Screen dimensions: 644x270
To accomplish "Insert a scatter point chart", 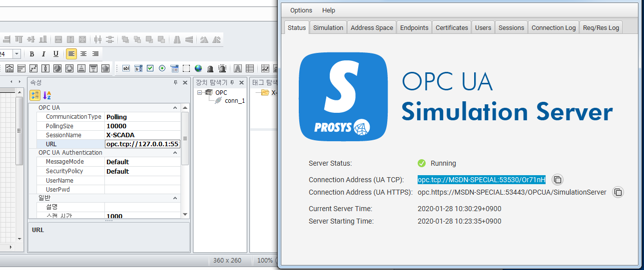I will pyautogui.click(x=33, y=68).
